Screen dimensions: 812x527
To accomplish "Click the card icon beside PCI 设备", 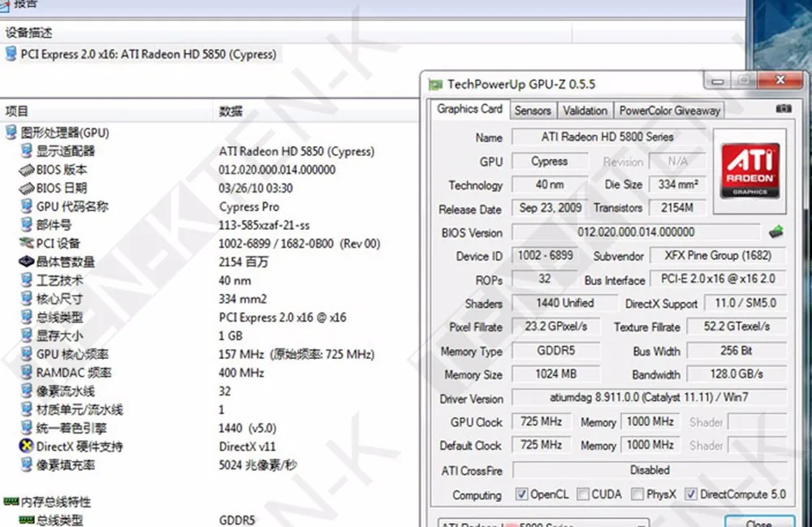I will 27,242.
